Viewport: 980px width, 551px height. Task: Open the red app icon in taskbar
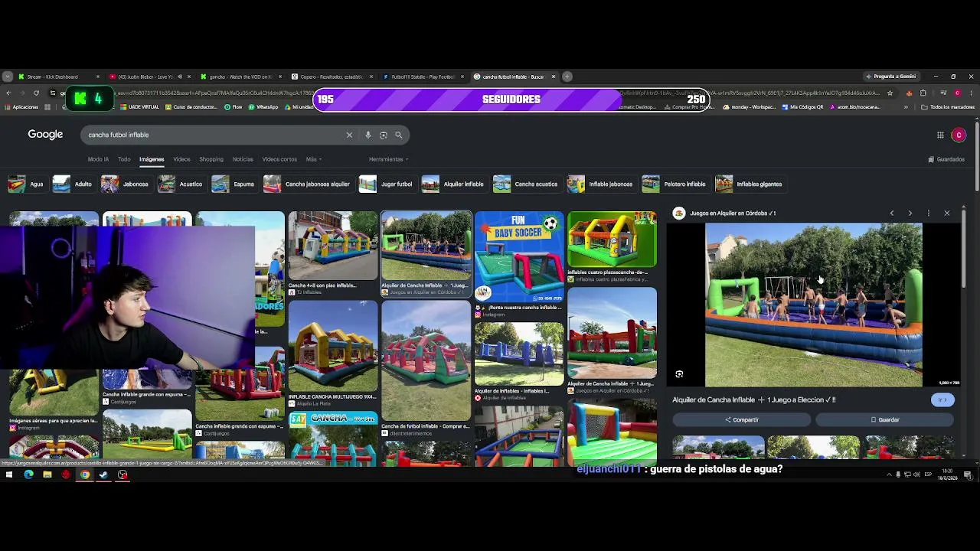click(x=66, y=474)
